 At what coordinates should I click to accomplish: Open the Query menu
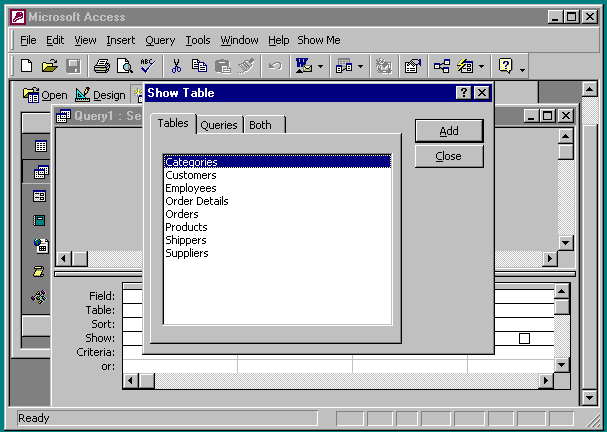pos(160,40)
